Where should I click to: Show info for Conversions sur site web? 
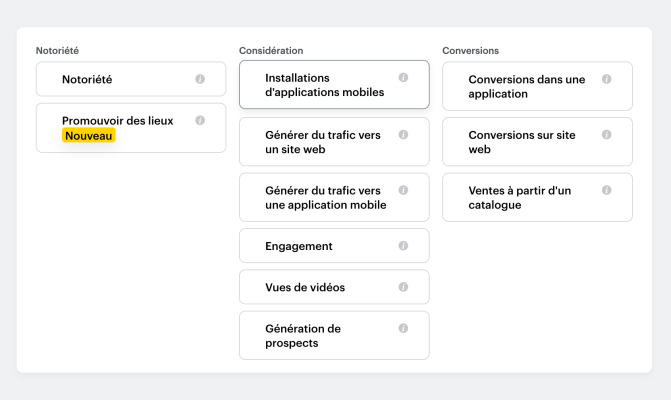pyautogui.click(x=607, y=134)
